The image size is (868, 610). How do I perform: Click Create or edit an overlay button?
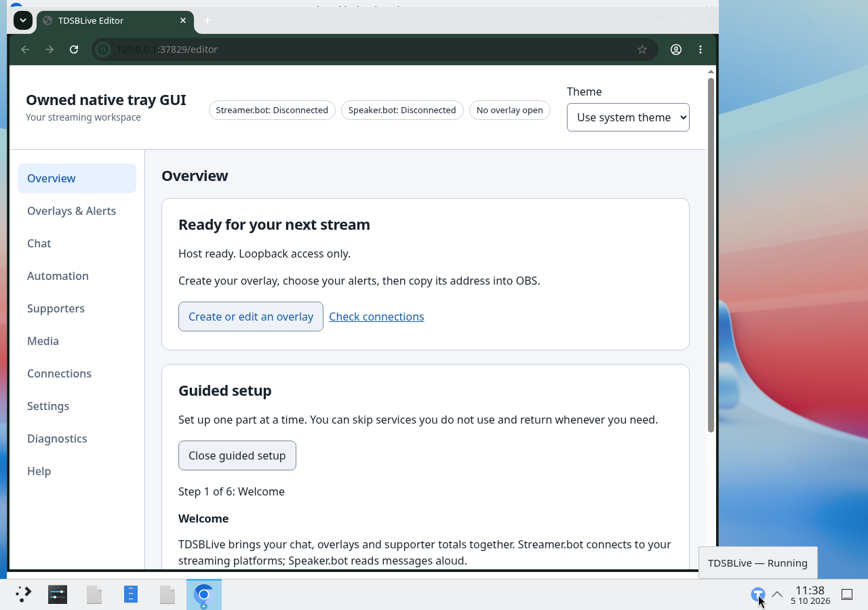[251, 317]
